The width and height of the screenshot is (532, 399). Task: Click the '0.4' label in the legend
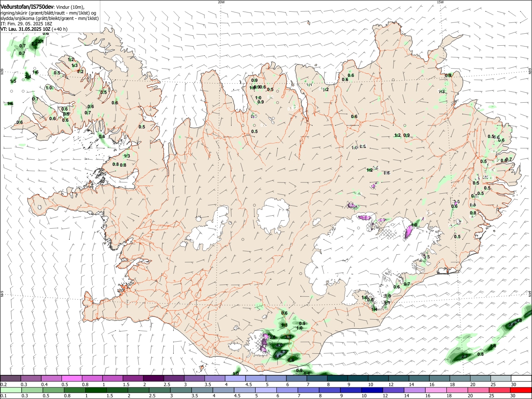[x=44, y=384]
